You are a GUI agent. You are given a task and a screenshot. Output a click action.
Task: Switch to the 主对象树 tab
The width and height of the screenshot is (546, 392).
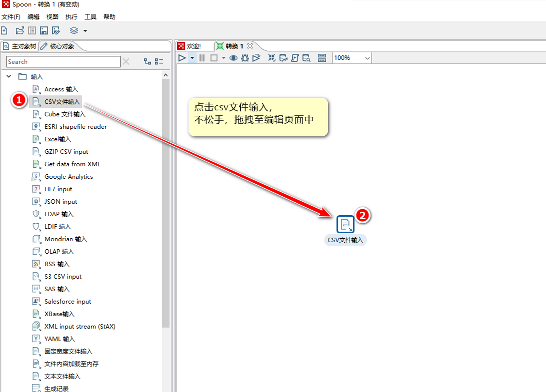[19, 46]
